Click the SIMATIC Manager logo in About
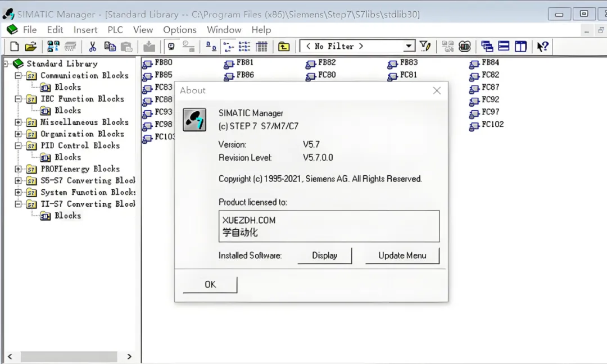 point(194,120)
